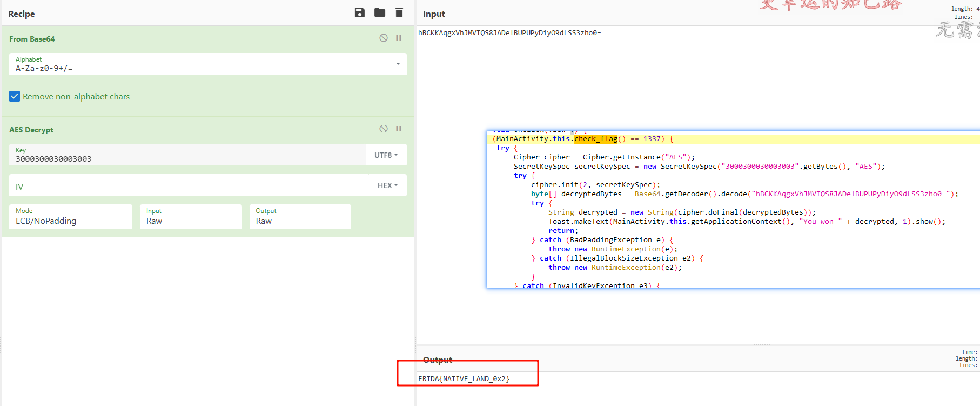The image size is (980, 406).
Task: Open the UTF8 key format dropdown
Action: [x=386, y=155]
